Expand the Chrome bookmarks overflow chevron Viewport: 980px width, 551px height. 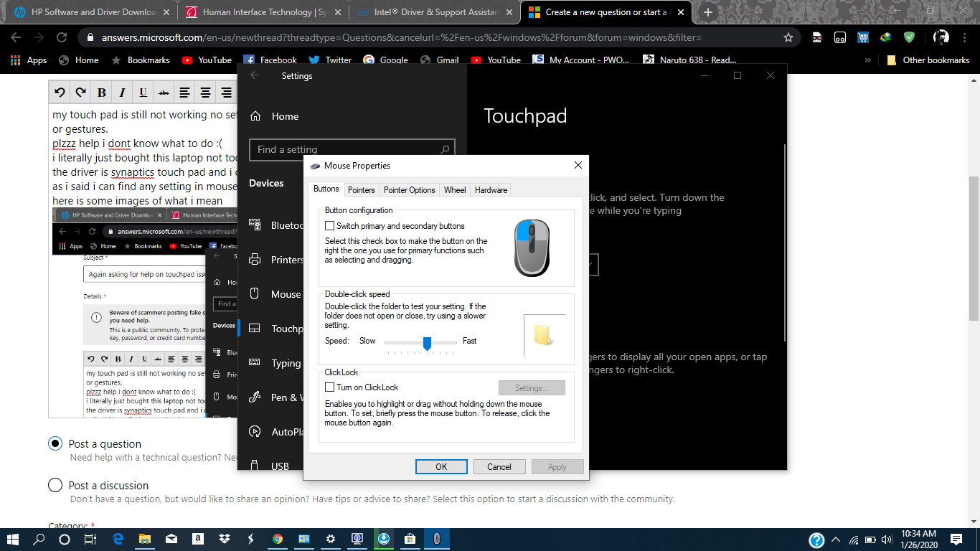(868, 60)
